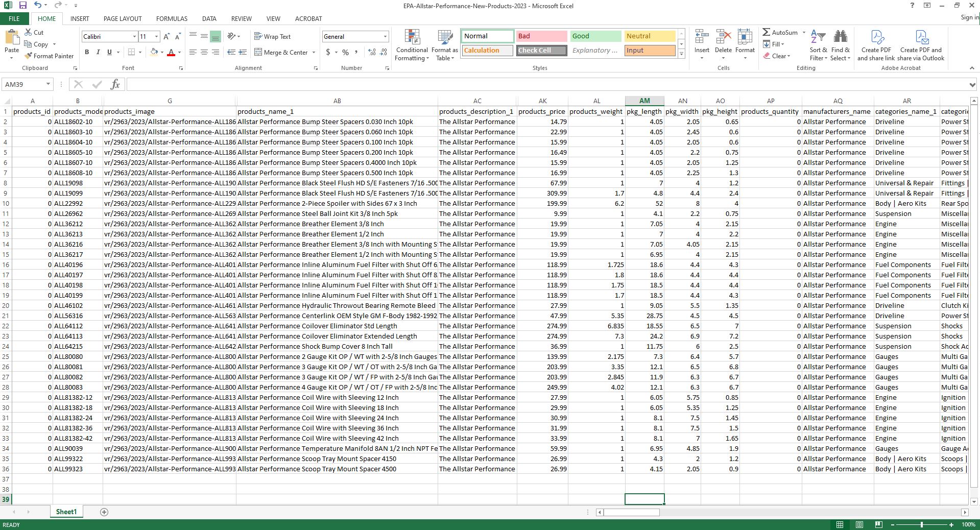This screenshot has width=980, height=530.
Task: Apply Comma Style number format
Action: 355,52
